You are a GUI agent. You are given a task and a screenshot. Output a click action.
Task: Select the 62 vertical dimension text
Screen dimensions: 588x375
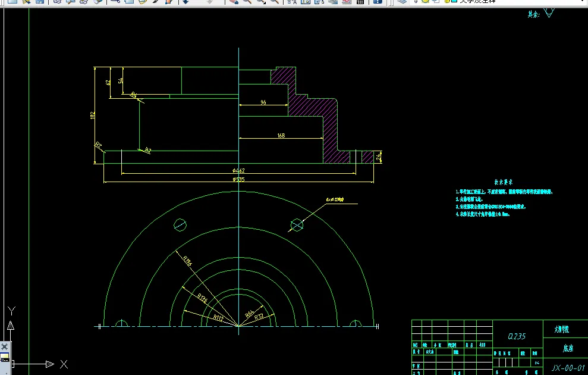(x=108, y=83)
